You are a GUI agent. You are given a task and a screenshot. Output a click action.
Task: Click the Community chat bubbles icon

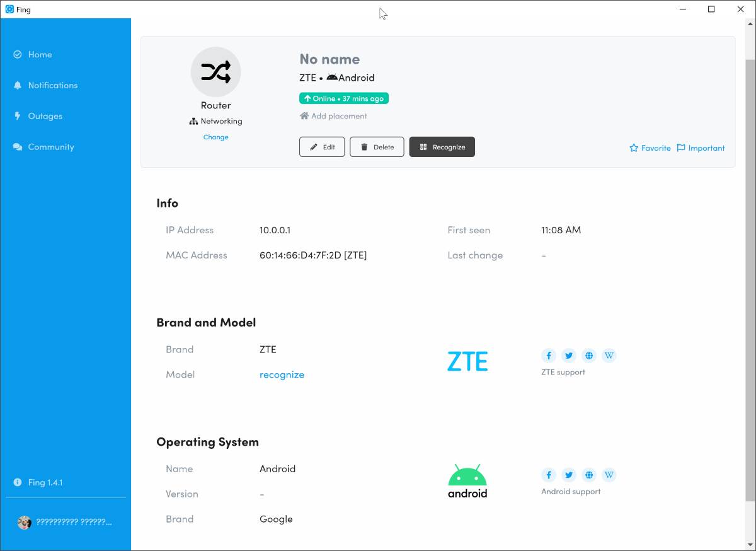(x=18, y=147)
